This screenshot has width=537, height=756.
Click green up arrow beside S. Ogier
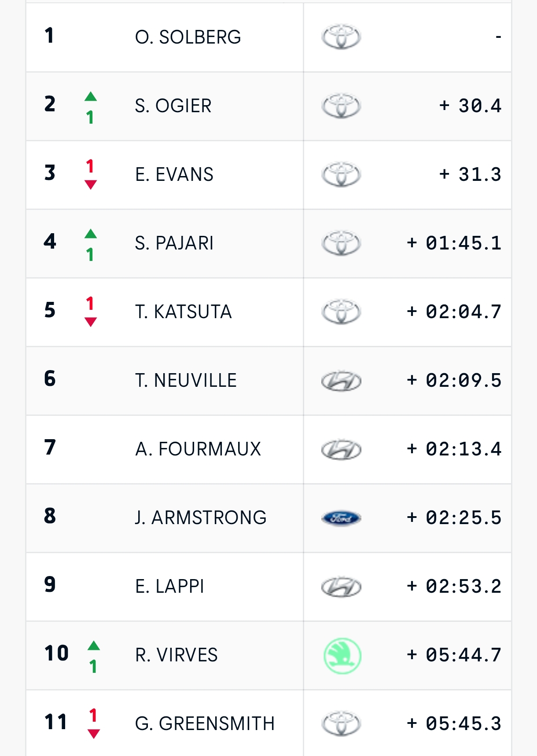pyautogui.click(x=91, y=97)
